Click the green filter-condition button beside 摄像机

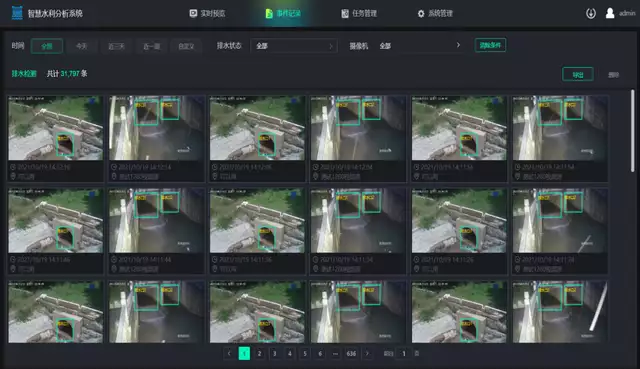pos(490,45)
